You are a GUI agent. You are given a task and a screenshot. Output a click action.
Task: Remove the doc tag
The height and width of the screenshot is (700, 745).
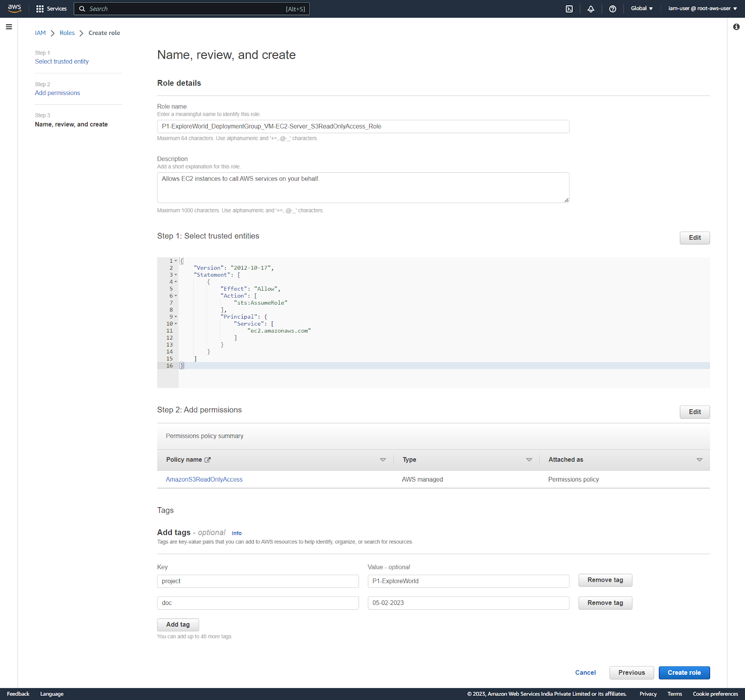(x=605, y=603)
